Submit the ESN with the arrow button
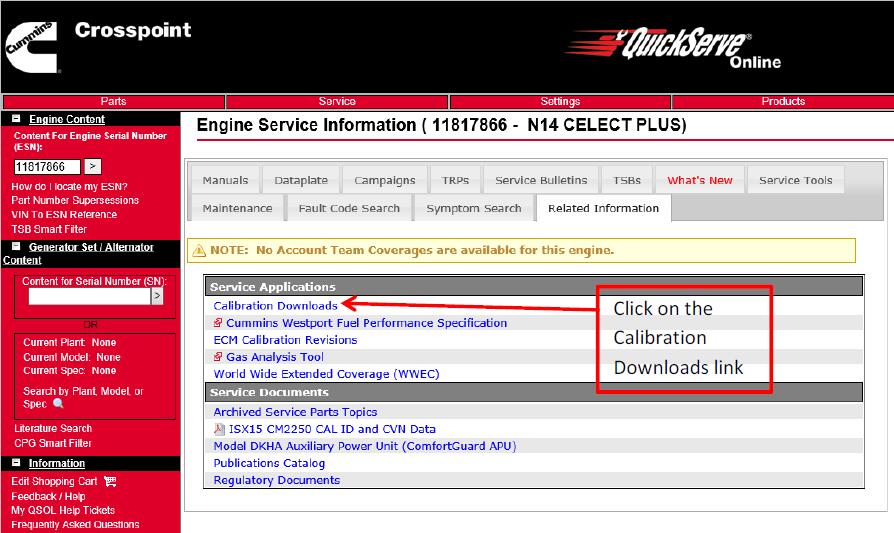This screenshot has width=894, height=533. [x=92, y=166]
